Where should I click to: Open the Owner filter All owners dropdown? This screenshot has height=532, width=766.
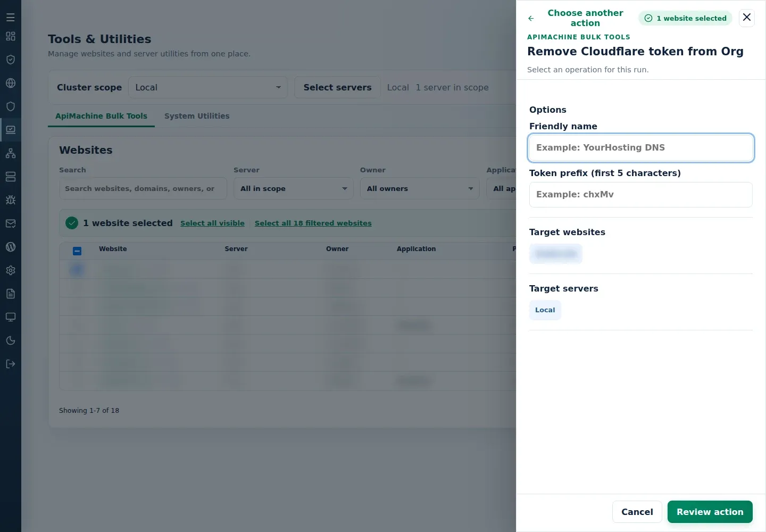[x=420, y=188]
